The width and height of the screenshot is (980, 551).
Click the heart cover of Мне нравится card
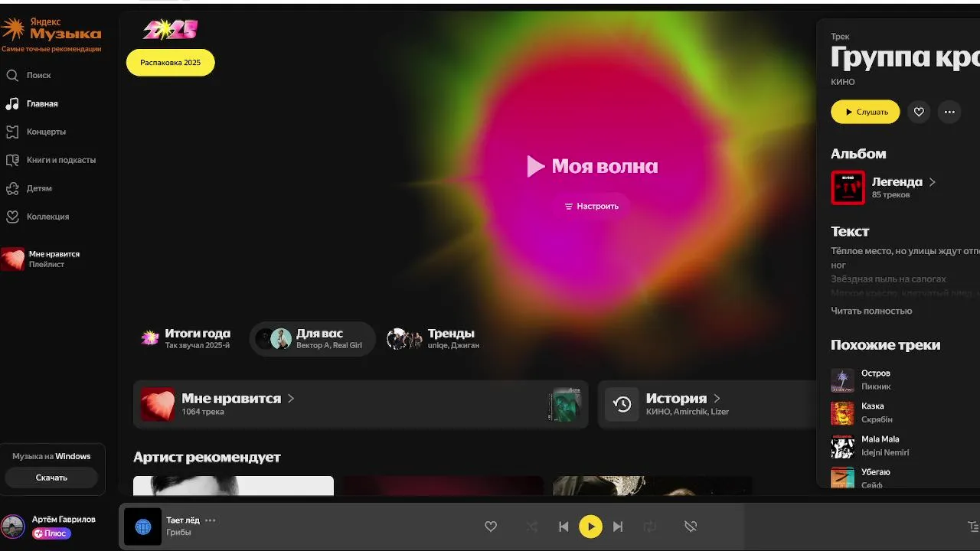(x=158, y=404)
